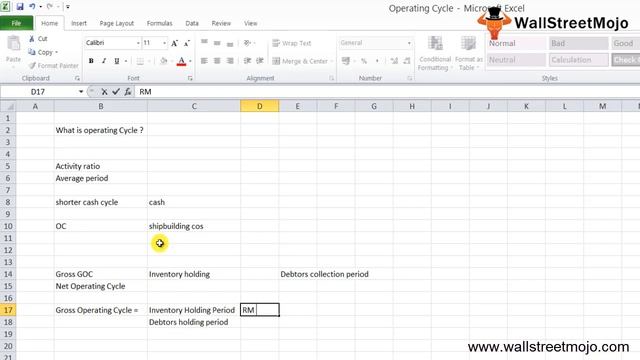This screenshot has width=640, height=360.
Task: Click the Decrease Indent icon
Action: [x=247, y=61]
